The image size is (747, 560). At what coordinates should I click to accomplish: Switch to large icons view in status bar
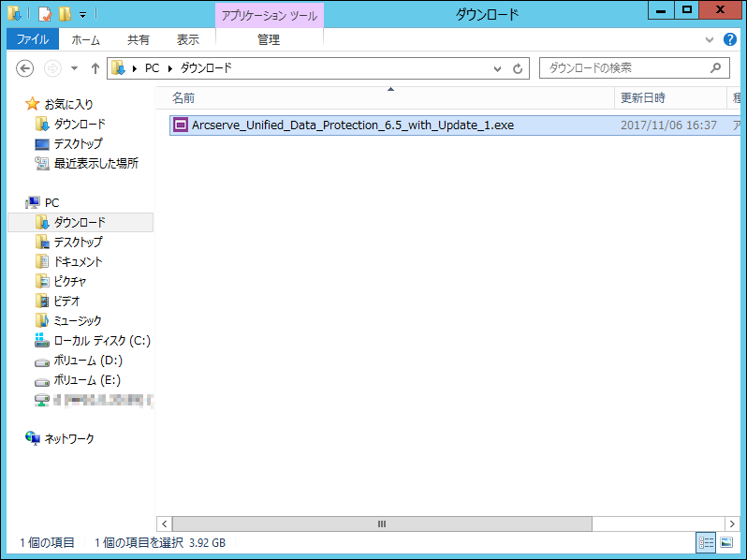coord(726,542)
